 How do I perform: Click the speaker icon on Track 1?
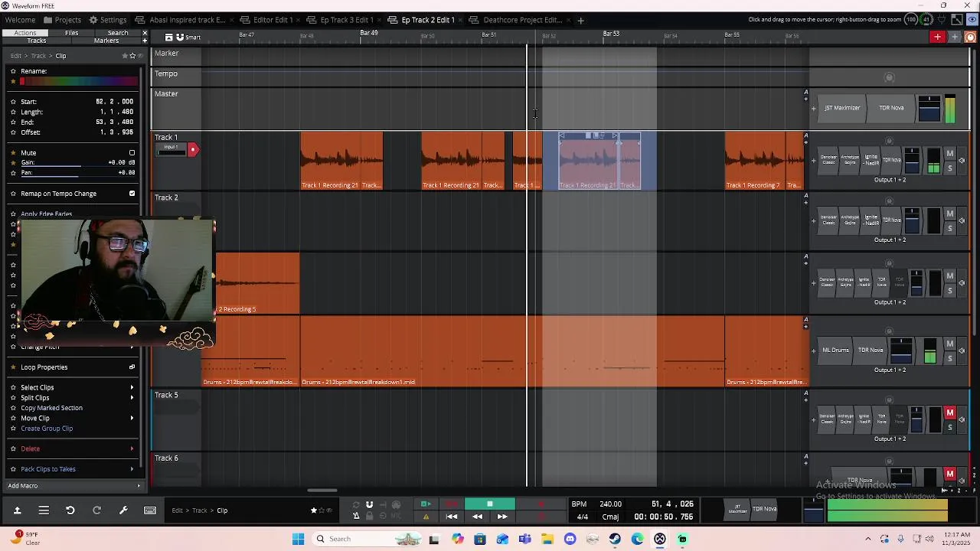pyautogui.click(x=962, y=161)
